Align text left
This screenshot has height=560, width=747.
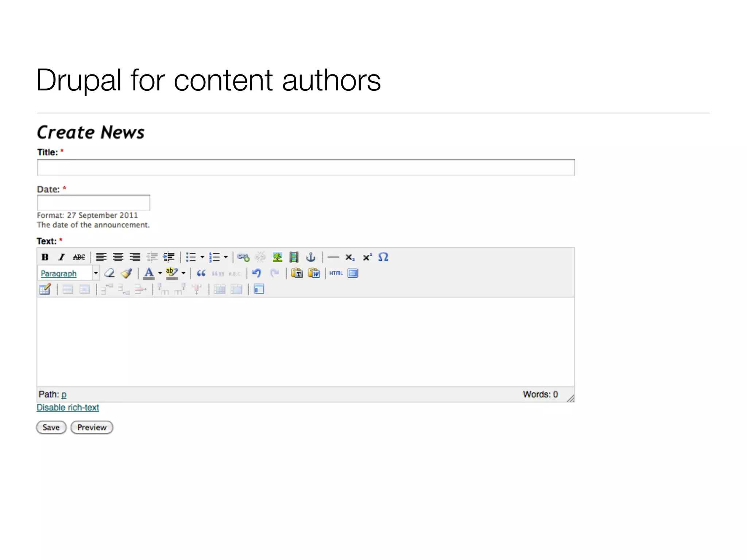tap(101, 257)
